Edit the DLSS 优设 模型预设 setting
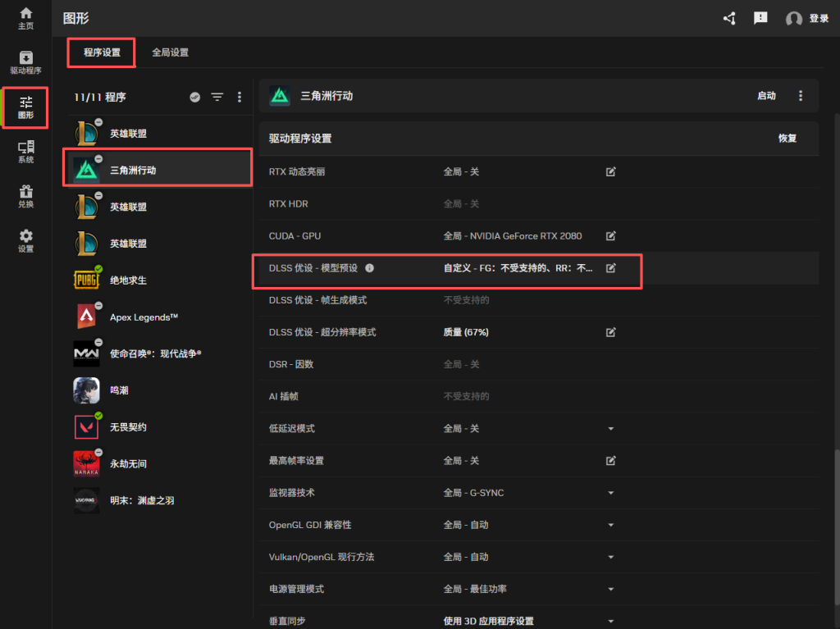The width and height of the screenshot is (840, 629). [x=610, y=268]
